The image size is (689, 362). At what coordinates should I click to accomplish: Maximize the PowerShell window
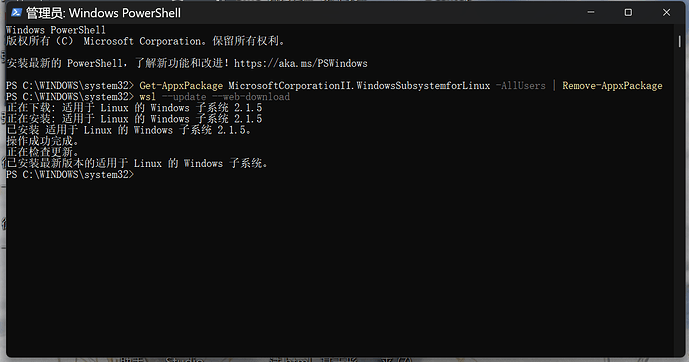[628, 12]
